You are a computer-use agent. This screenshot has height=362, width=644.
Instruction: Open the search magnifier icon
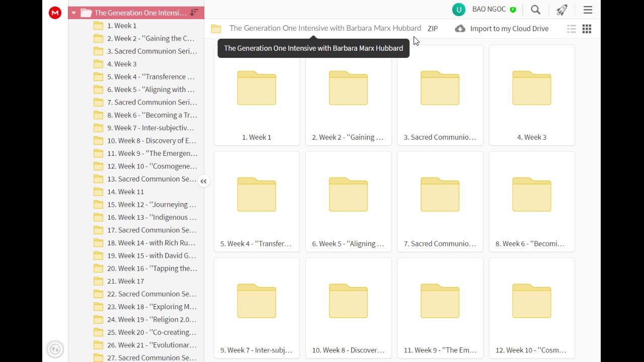[x=536, y=10]
